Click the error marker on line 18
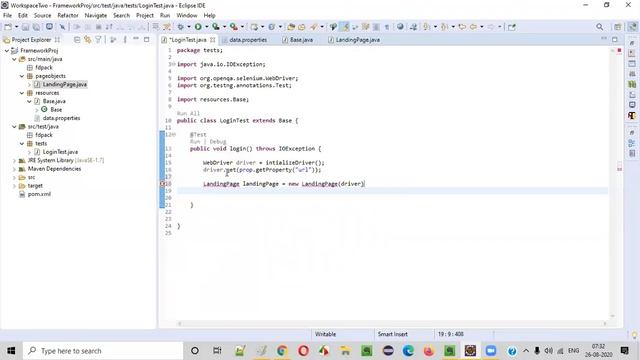The height and width of the screenshot is (360, 640). [x=162, y=184]
